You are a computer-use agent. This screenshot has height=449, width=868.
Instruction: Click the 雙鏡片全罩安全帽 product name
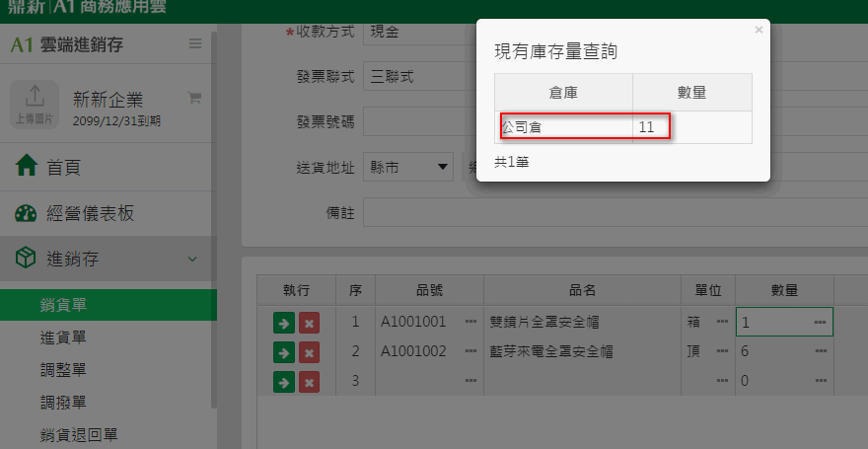(544, 323)
